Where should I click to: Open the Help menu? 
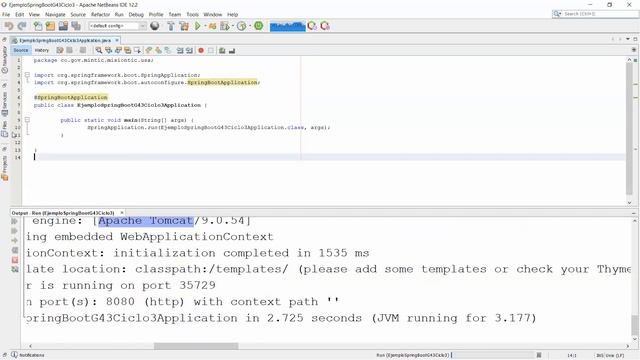click(x=232, y=14)
